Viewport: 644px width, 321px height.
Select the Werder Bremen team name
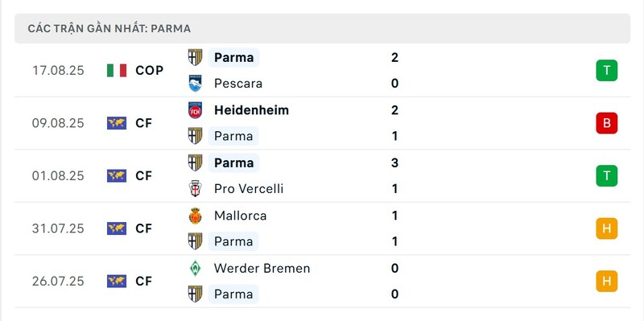[262, 268]
